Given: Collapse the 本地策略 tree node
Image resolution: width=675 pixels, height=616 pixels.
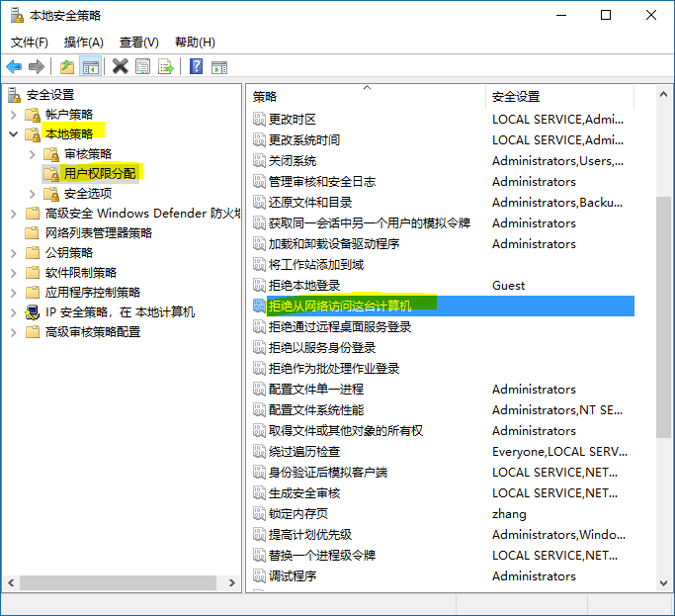Looking at the screenshot, I should click(x=13, y=134).
